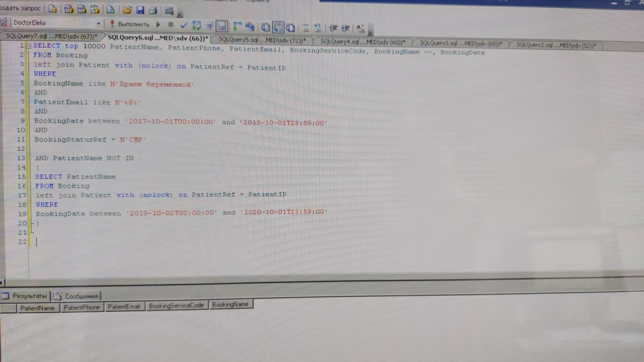The height and width of the screenshot is (362, 644).
Task: Switch to the SQLQuery2.sql tab
Action: tap(556, 45)
